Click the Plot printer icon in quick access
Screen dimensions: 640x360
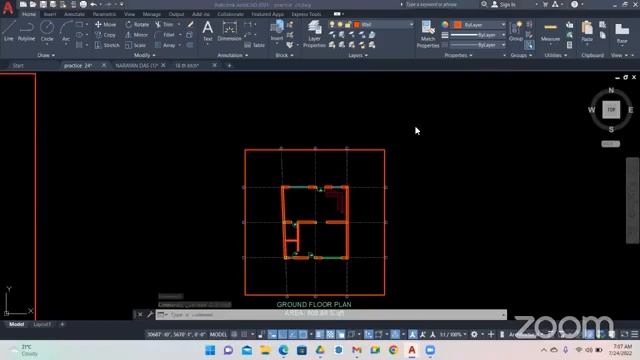tap(83, 4)
